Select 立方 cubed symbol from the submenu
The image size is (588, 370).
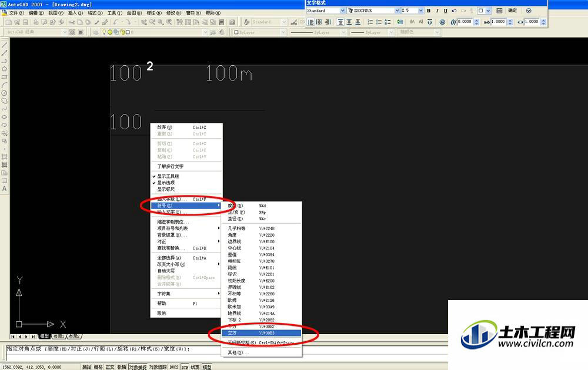(262, 333)
